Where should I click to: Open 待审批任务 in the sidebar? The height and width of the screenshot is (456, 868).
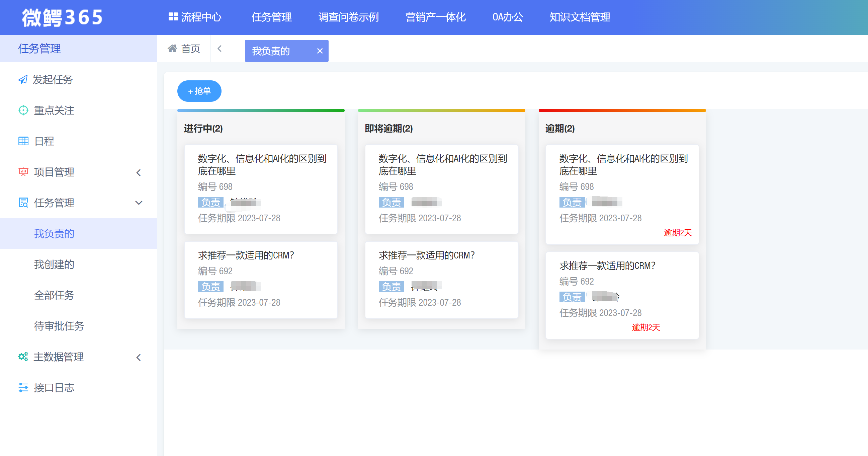click(x=59, y=326)
